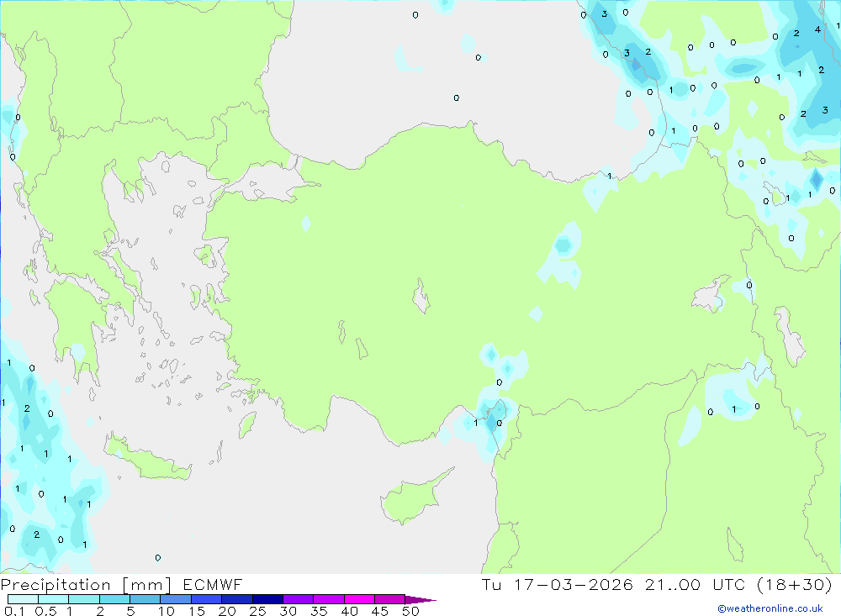This screenshot has width=841, height=616.
Task: Click the '35' legend label
Action: click(319, 611)
